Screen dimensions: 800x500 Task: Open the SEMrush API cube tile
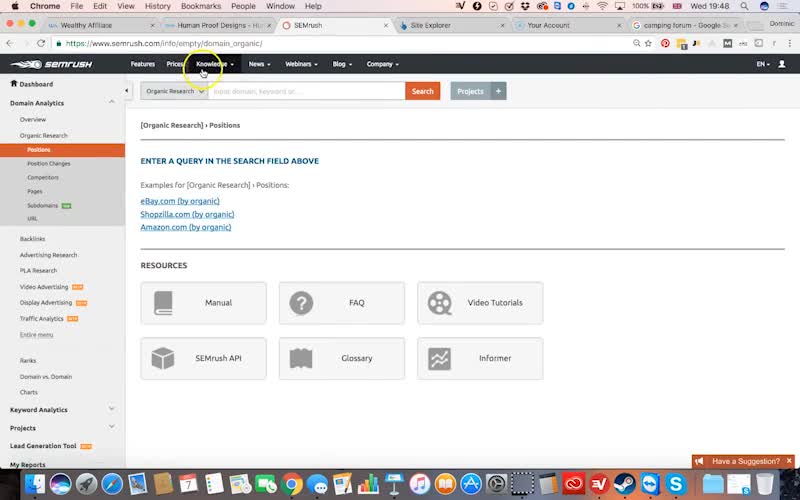tap(204, 358)
